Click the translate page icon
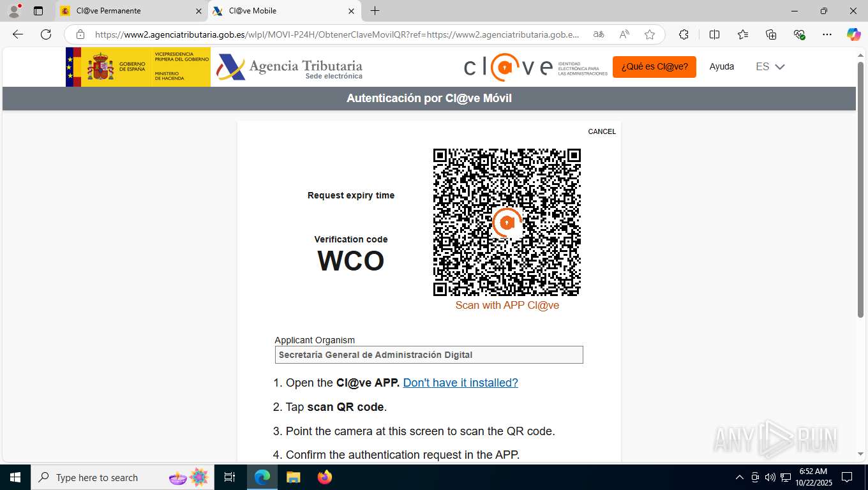Screen dimensions: 868x490 click(x=599, y=34)
